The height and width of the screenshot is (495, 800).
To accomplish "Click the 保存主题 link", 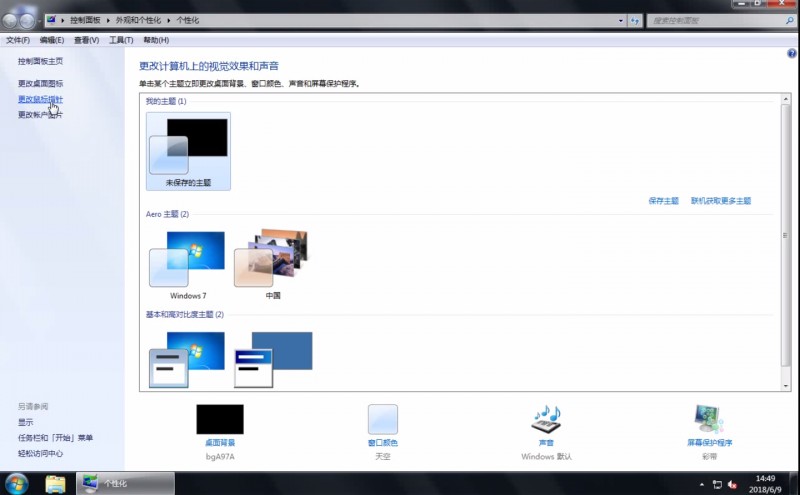I will tap(663, 201).
